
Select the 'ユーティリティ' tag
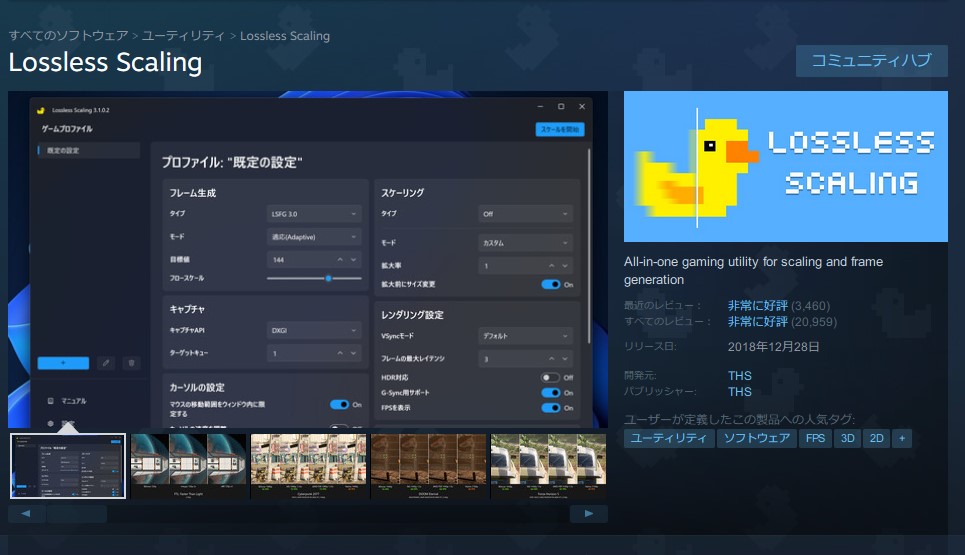(x=669, y=438)
